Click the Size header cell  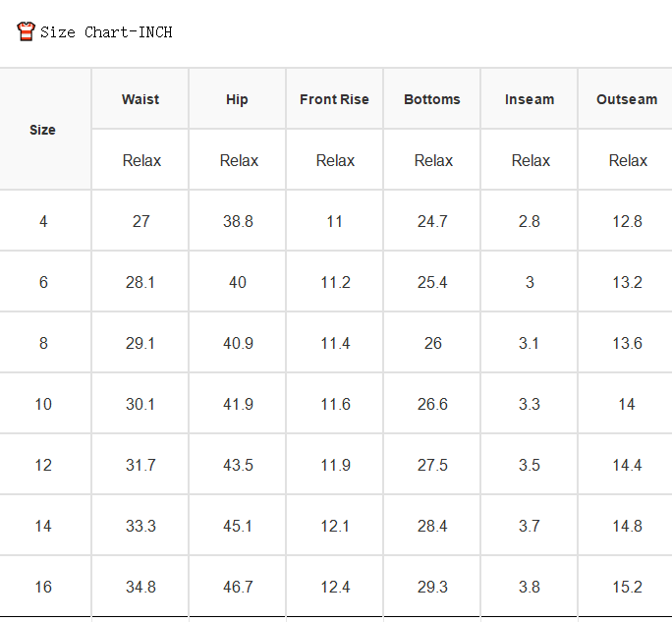[42, 130]
